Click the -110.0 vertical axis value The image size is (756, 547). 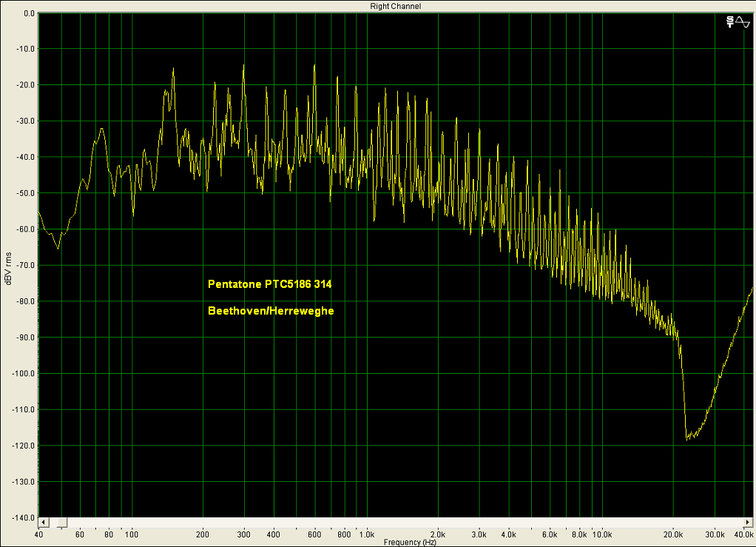tap(24, 409)
